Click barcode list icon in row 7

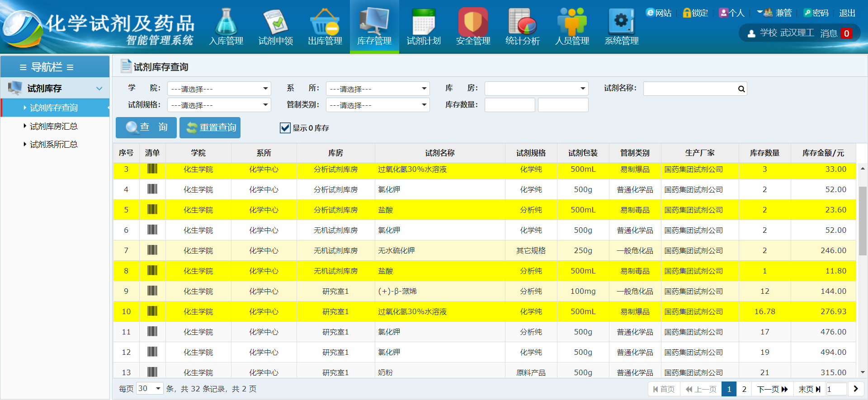pos(152,250)
